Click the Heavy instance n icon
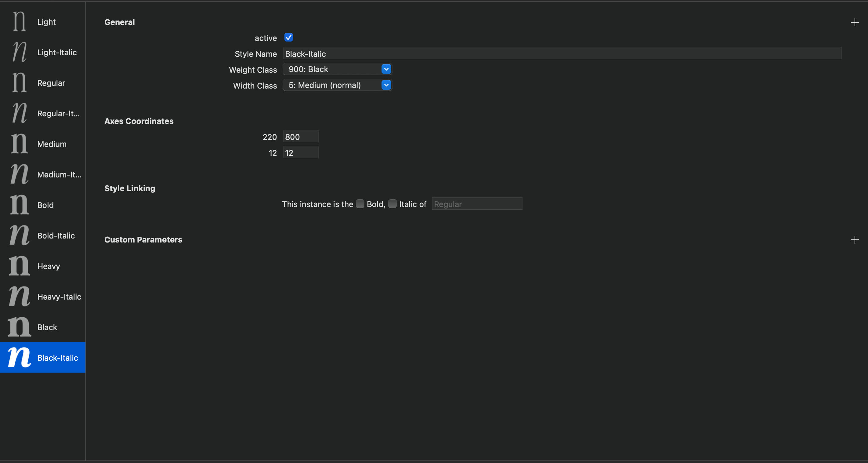This screenshot has height=463, width=868. (x=19, y=266)
